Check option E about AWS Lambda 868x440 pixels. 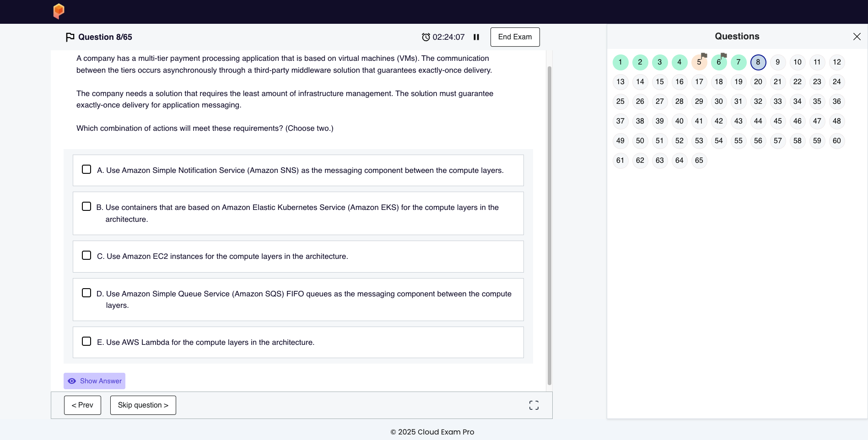coord(86,342)
